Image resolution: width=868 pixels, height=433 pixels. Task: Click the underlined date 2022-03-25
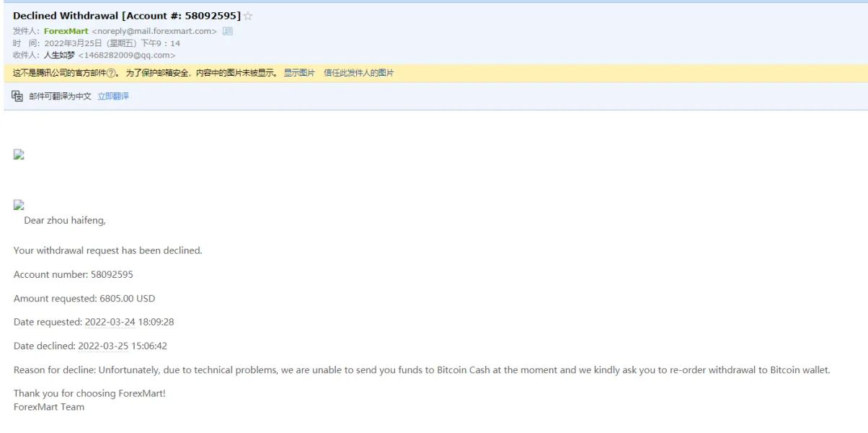[x=103, y=346]
